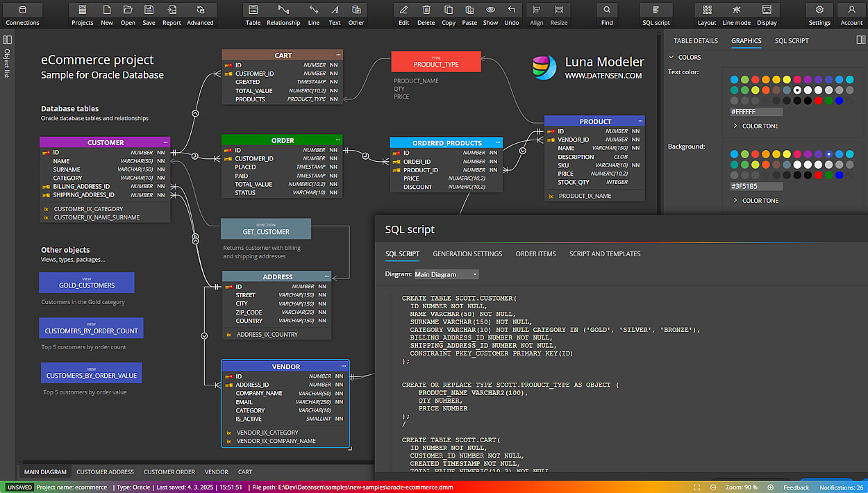
Task: Open Connections from the toolbar
Action: pyautogui.click(x=22, y=15)
